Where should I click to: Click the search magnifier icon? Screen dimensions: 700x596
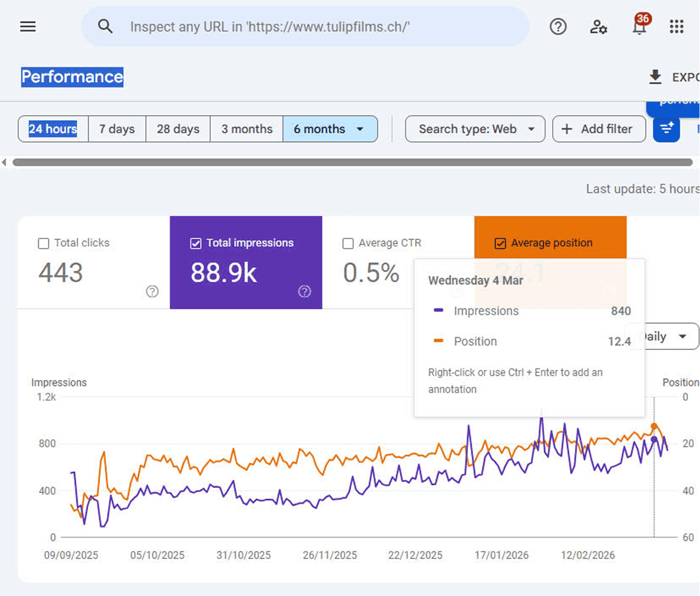[105, 26]
